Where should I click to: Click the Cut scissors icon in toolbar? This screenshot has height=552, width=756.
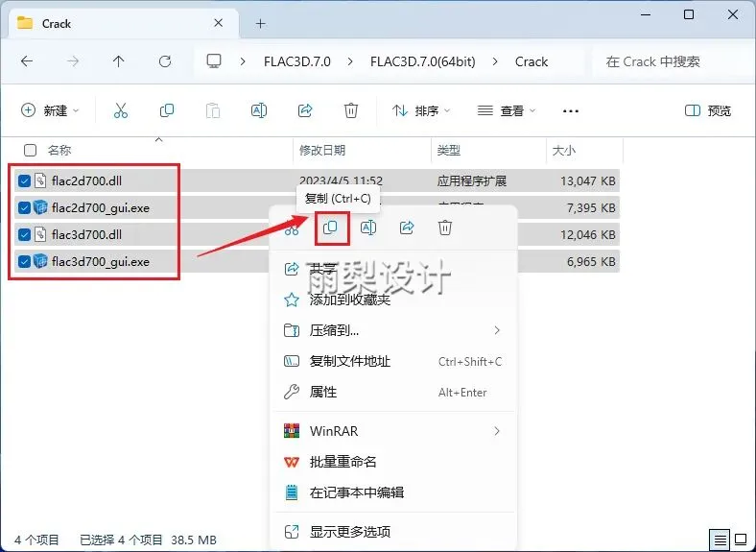(x=121, y=111)
